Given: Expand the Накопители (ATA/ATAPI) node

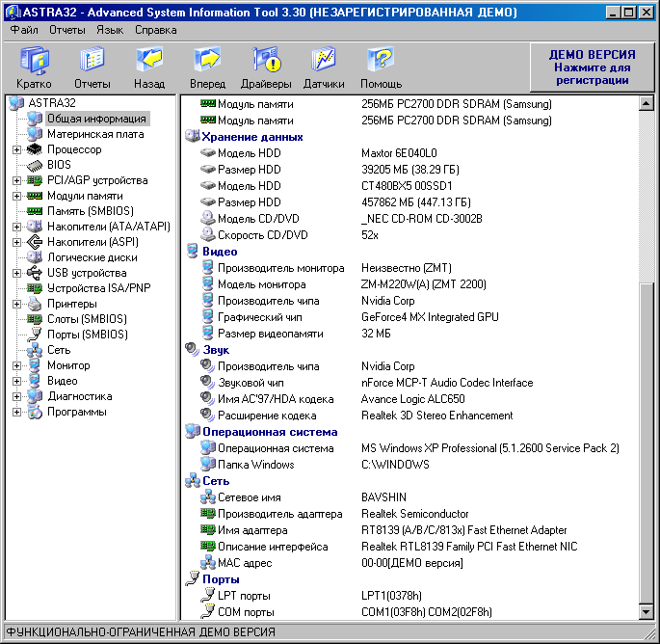Looking at the screenshot, I should (16, 227).
